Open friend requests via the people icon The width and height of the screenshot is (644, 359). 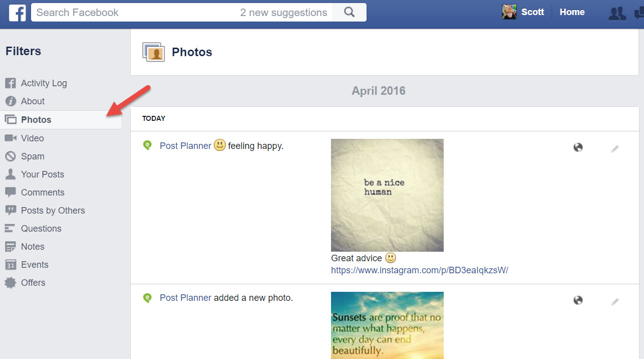617,14
